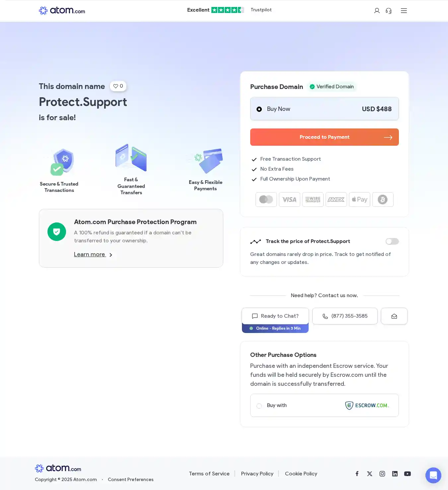The image size is (448, 490).
Task: Open Consent Preferences in footer
Action: click(131, 480)
